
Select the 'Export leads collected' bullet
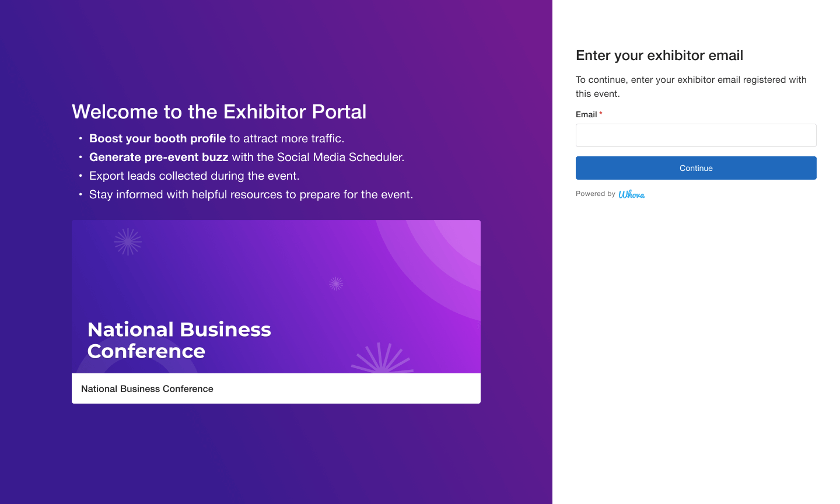tap(194, 176)
